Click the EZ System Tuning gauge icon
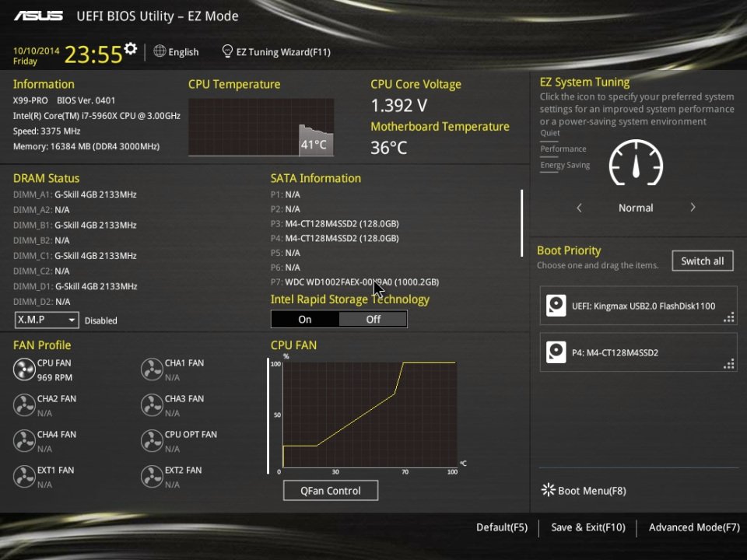This screenshot has width=747, height=560. click(636, 163)
